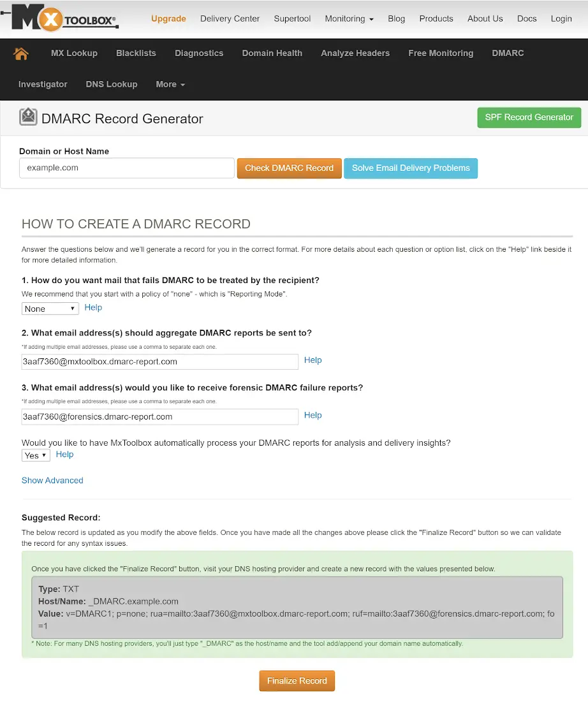
Task: Open the Analyze Headers tool
Action: pyautogui.click(x=355, y=53)
